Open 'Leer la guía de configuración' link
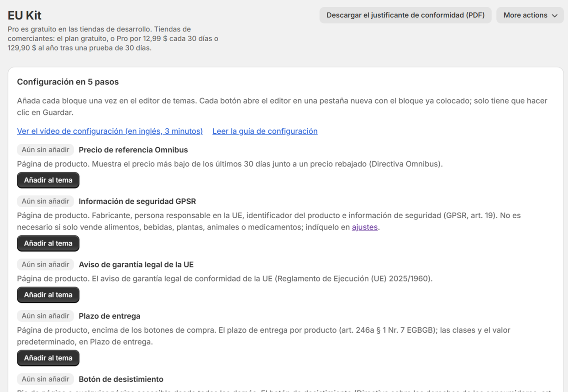 coord(265,131)
